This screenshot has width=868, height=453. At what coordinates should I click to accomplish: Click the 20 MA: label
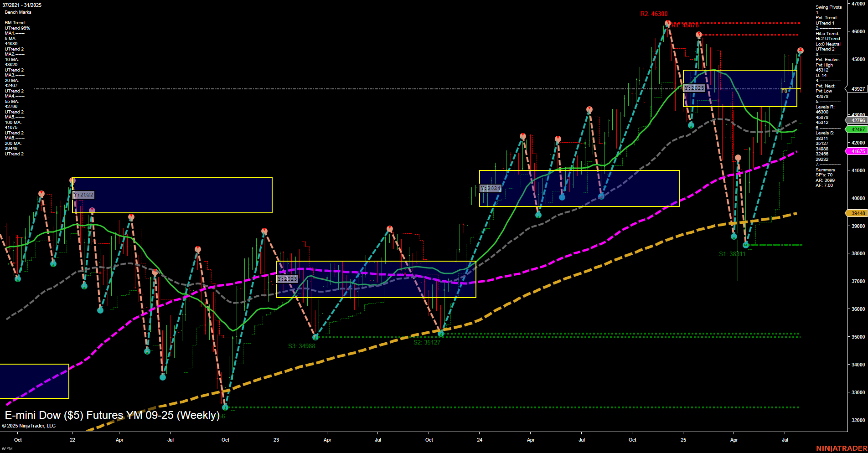pos(12,81)
